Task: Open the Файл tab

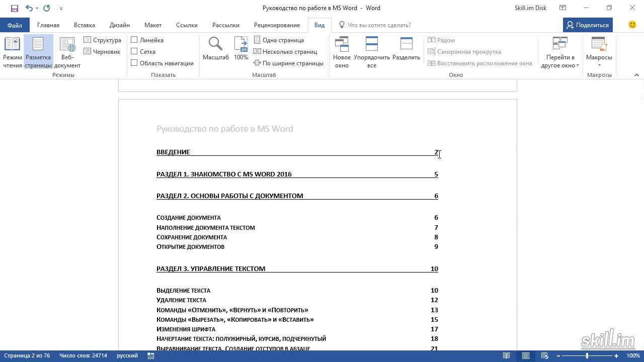Action: (x=15, y=25)
